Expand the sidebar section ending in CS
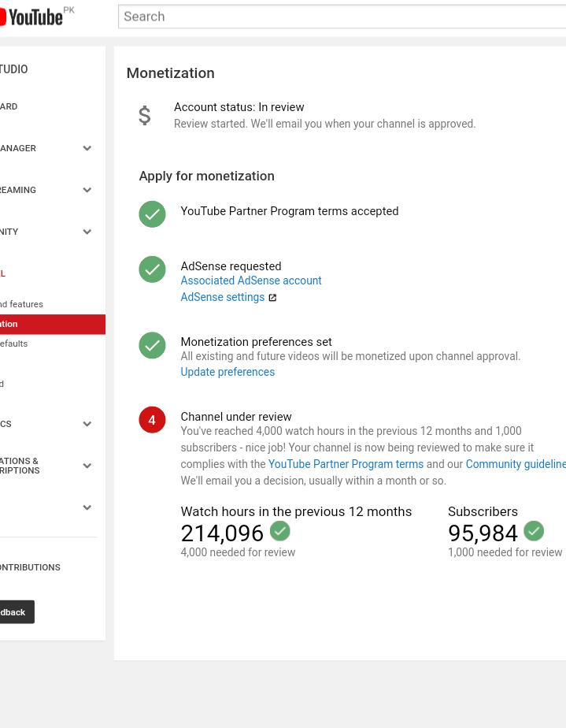The width and height of the screenshot is (566, 728). (87, 424)
